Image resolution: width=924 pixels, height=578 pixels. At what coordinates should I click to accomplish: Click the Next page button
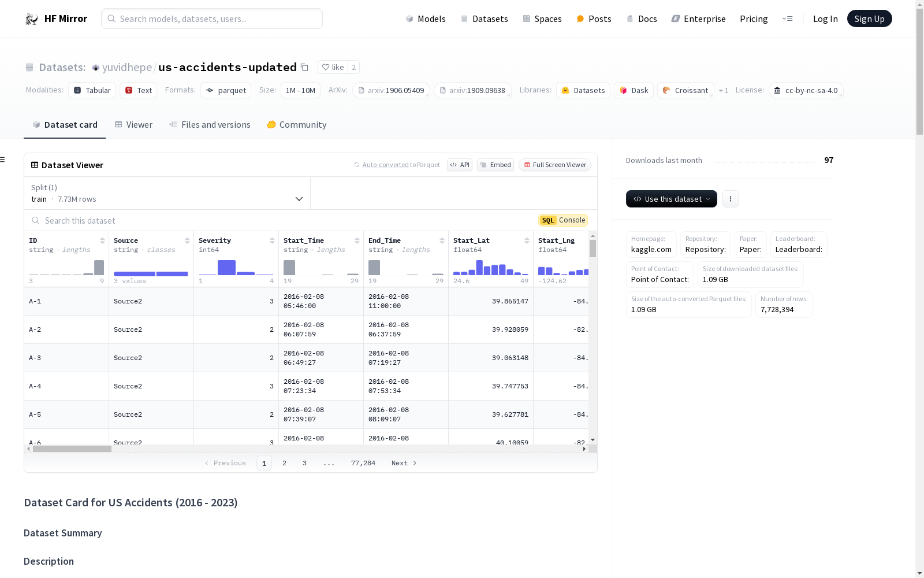coord(404,463)
